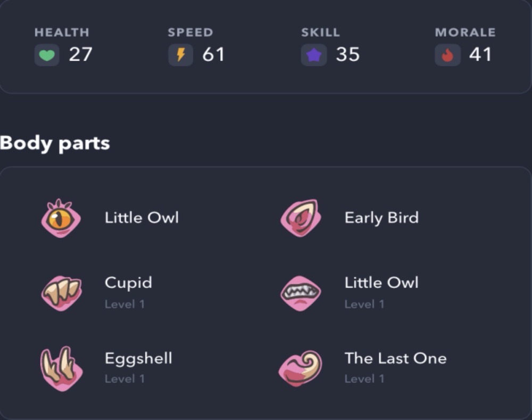Click the Health value 27
The height and width of the screenshot is (420, 532).
pyautogui.click(x=80, y=55)
